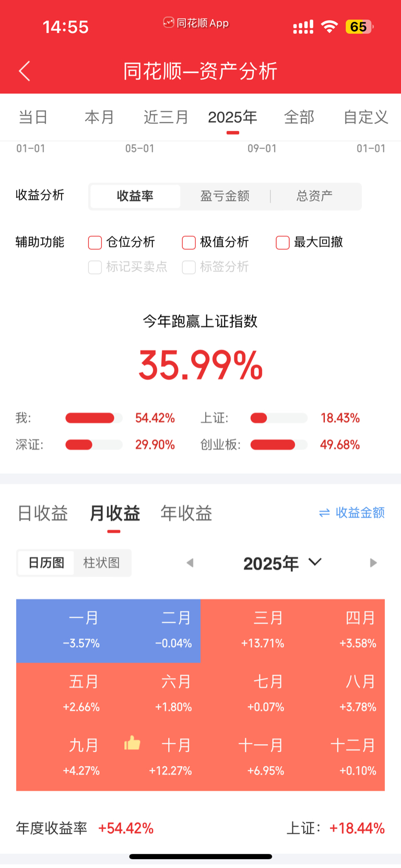Tap the Wi-Fi status icon
Screen dimensions: 401x868
tap(329, 27)
